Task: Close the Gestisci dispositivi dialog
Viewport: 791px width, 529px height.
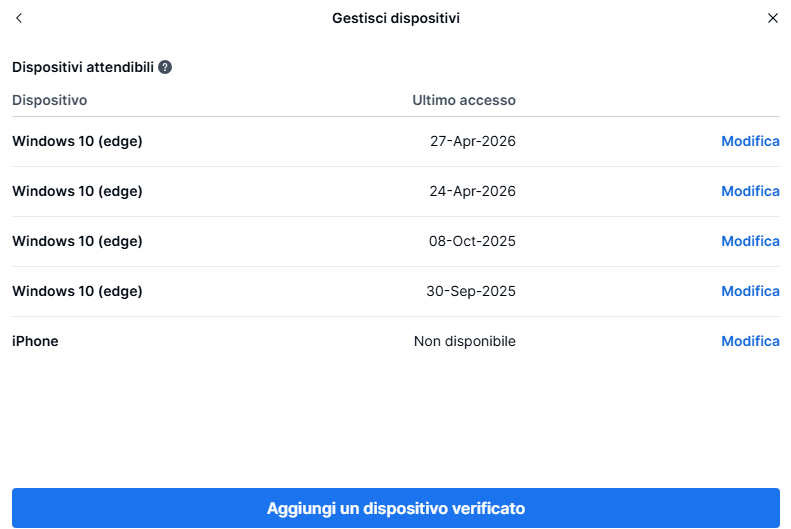Action: (772, 18)
